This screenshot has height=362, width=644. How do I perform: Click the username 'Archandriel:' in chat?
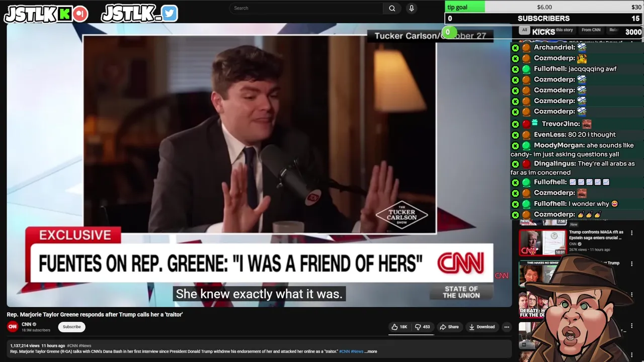pyautogui.click(x=554, y=47)
